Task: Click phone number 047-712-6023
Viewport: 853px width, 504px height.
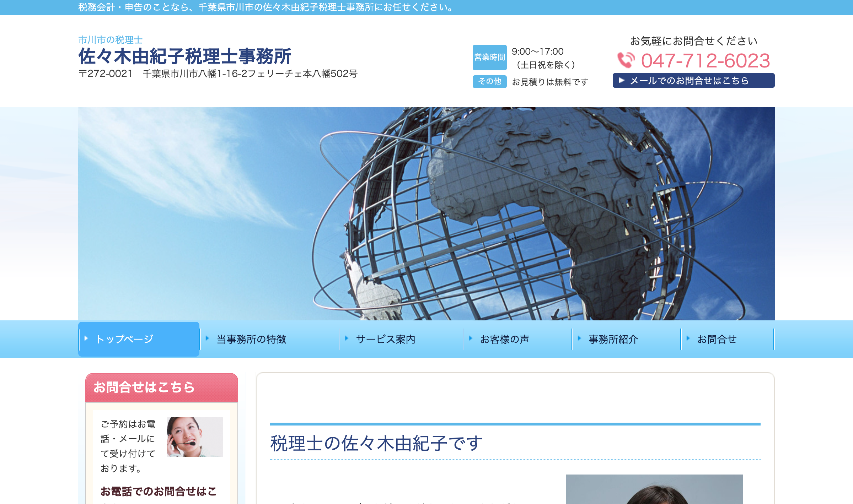Action: [705, 60]
